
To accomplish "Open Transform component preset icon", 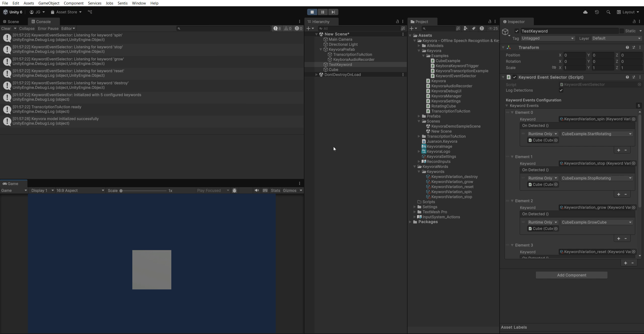I will pos(634,48).
